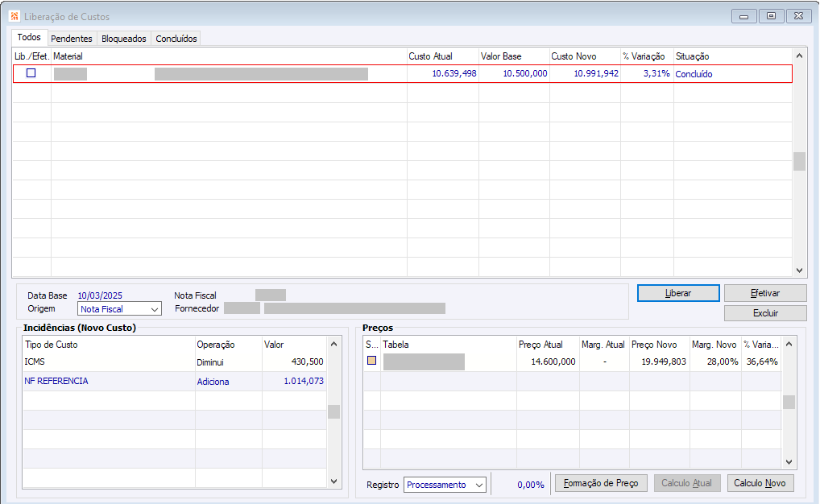Click down arrow of Incidências scrollbar
Viewport: 820px width, 504px height.
pos(333,481)
